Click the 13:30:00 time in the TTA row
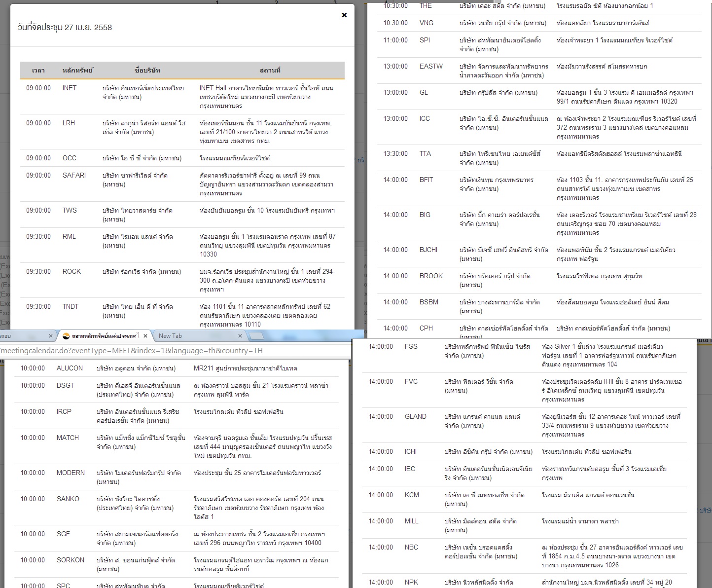Image resolution: width=712 pixels, height=588 pixels. tap(395, 154)
